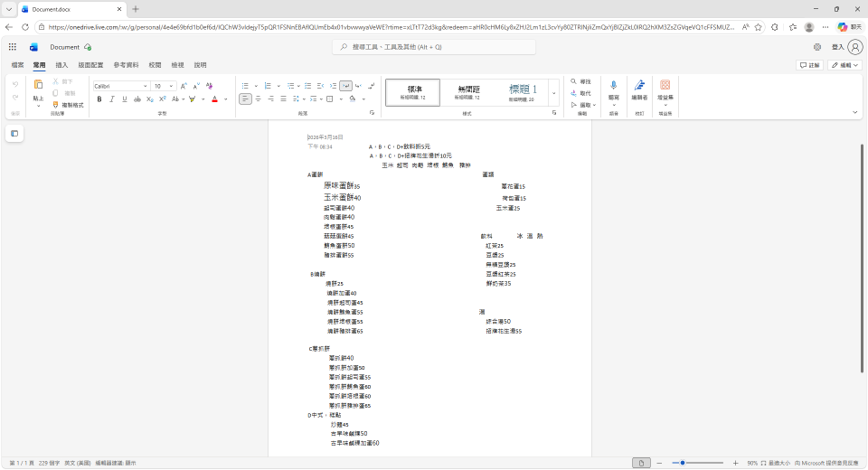868x470 pixels.
Task: Click the navigation pane icon left of document
Action: tap(14, 134)
